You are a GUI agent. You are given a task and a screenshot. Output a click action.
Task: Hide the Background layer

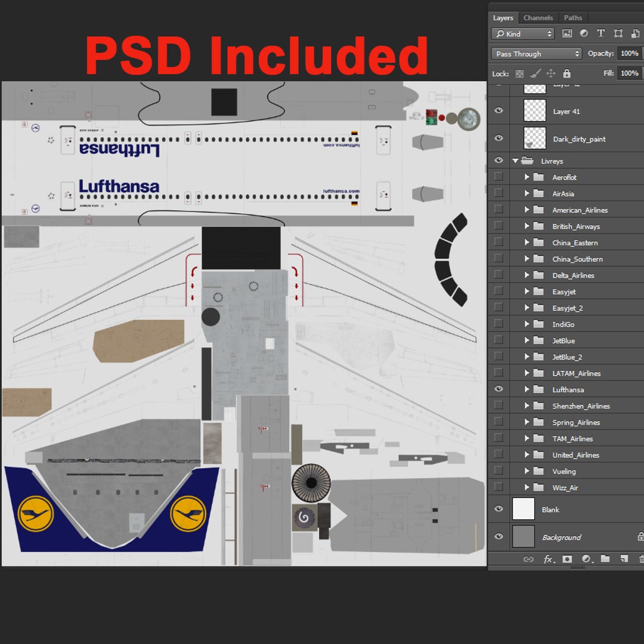point(499,537)
